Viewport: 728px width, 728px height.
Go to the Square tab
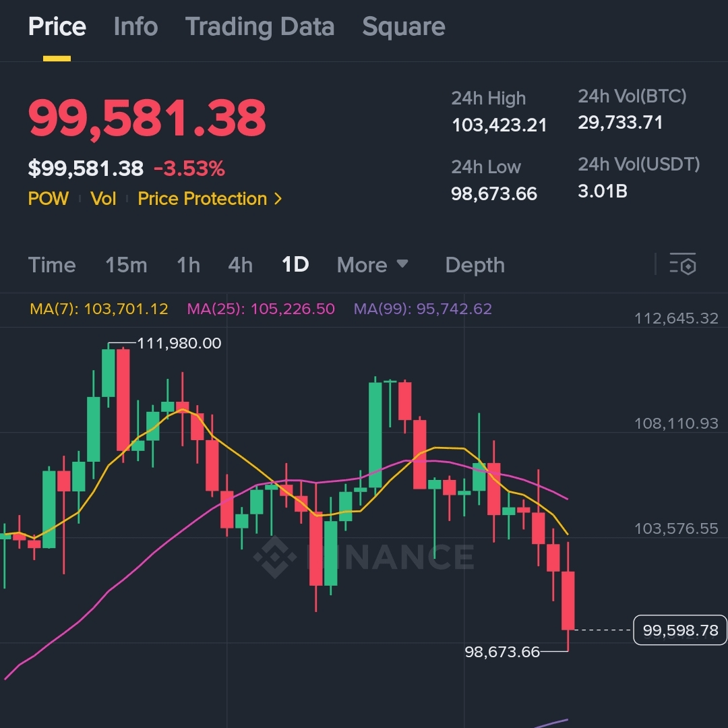403,27
